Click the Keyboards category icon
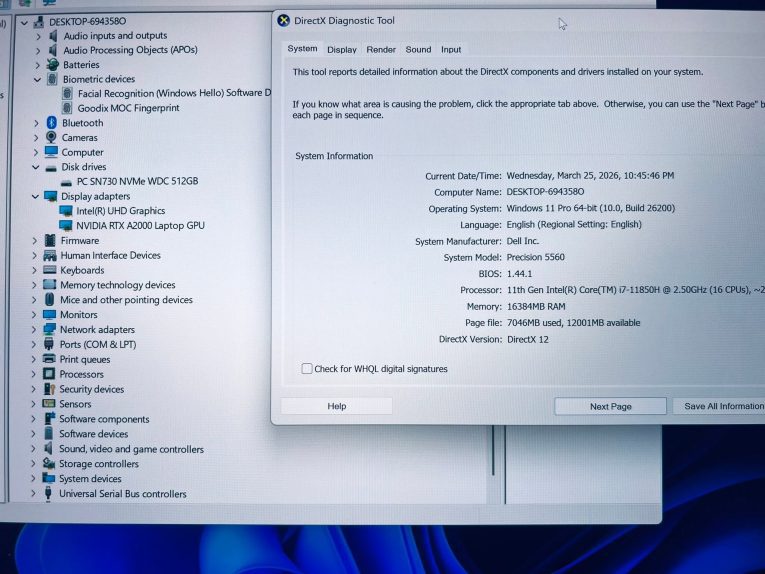Viewport: 765px width, 574px height. [x=50, y=270]
